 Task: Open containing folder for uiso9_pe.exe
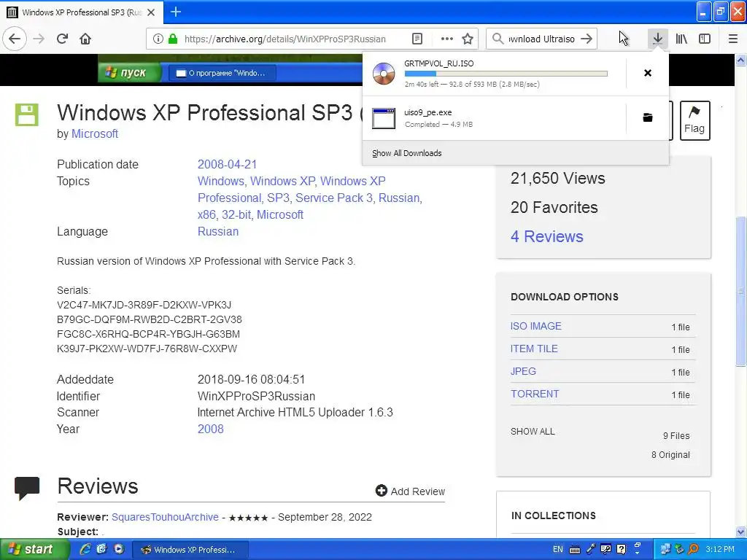(x=648, y=117)
